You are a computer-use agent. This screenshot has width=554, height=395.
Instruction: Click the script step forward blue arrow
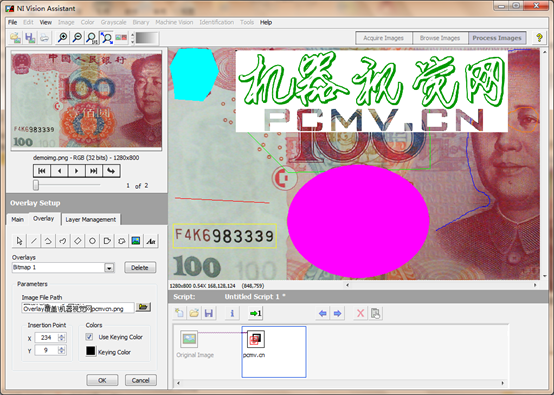(x=337, y=313)
